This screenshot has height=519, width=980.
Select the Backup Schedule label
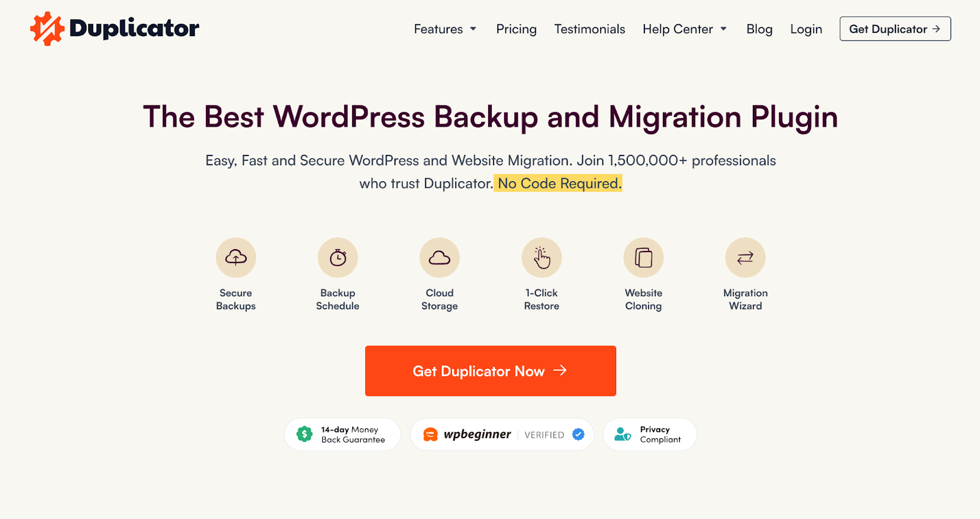coord(337,299)
